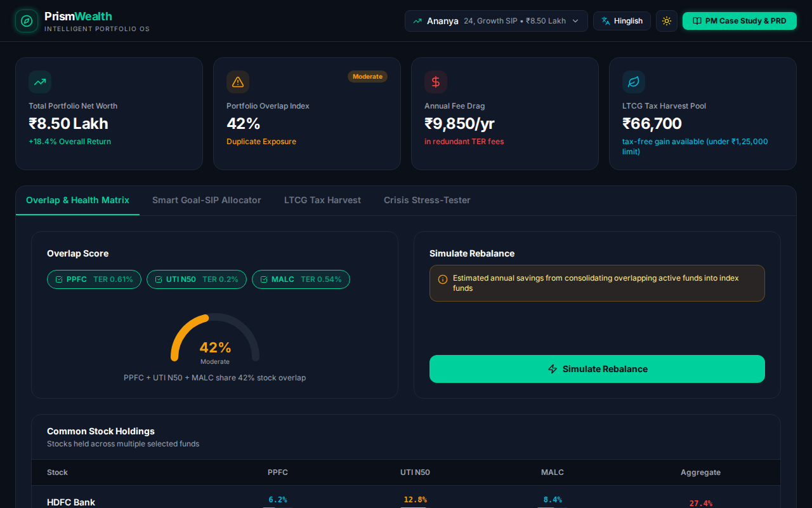Open PM Case Study & PRD
The image size is (812, 508).
[x=739, y=21]
